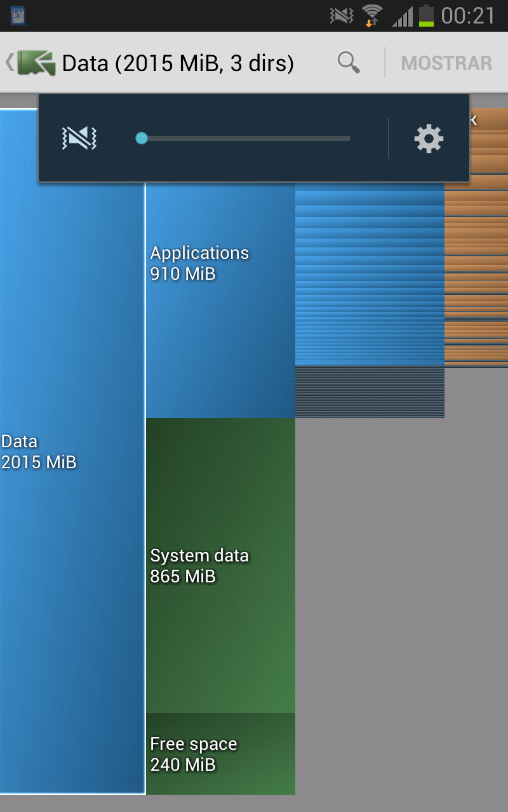Tap the vibrate mode icon in volume panel
The image size is (508, 812).
tap(79, 138)
